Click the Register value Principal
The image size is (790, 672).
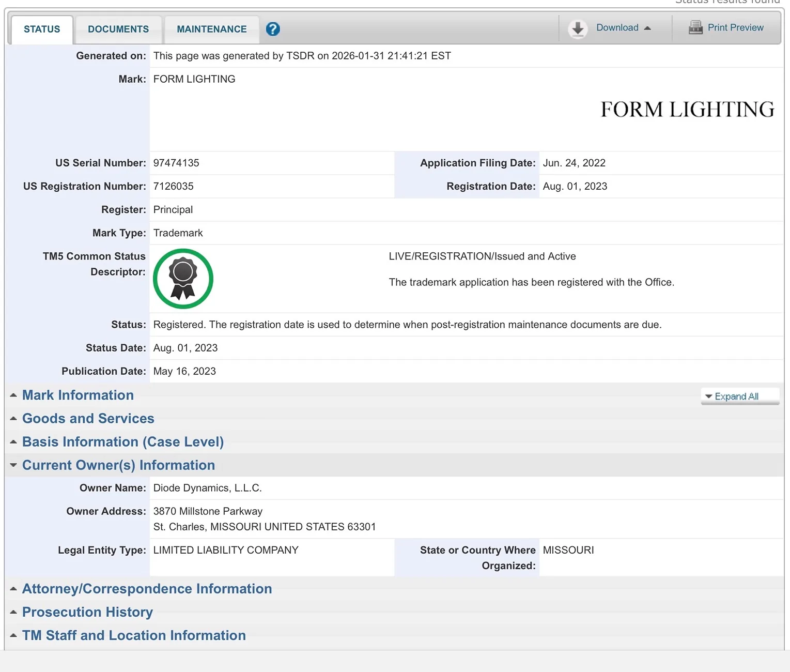point(173,209)
